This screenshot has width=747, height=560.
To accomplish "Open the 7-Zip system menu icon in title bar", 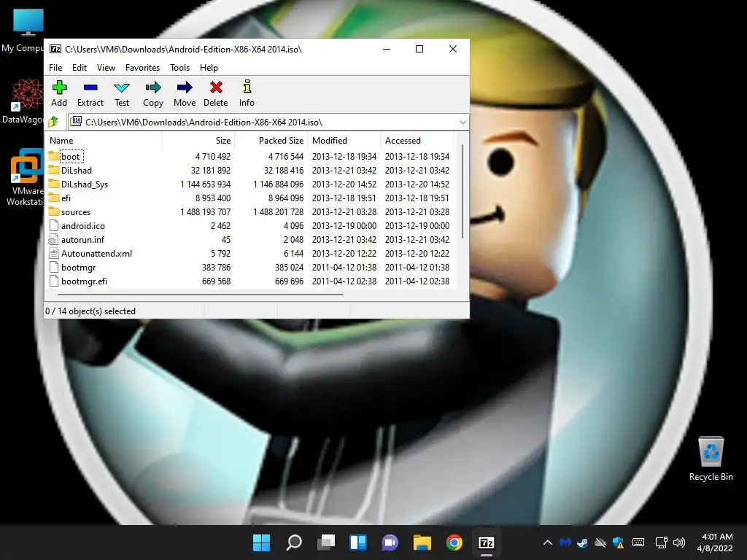I will [55, 49].
